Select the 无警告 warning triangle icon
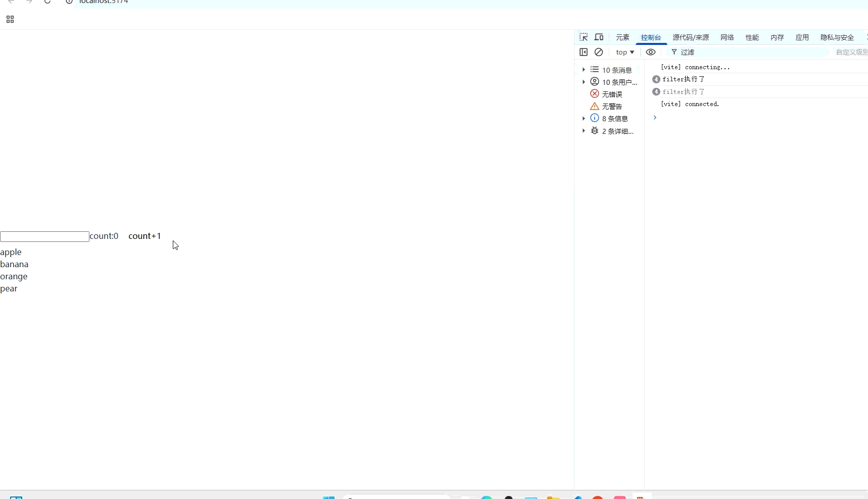The height and width of the screenshot is (499, 868). 595,106
